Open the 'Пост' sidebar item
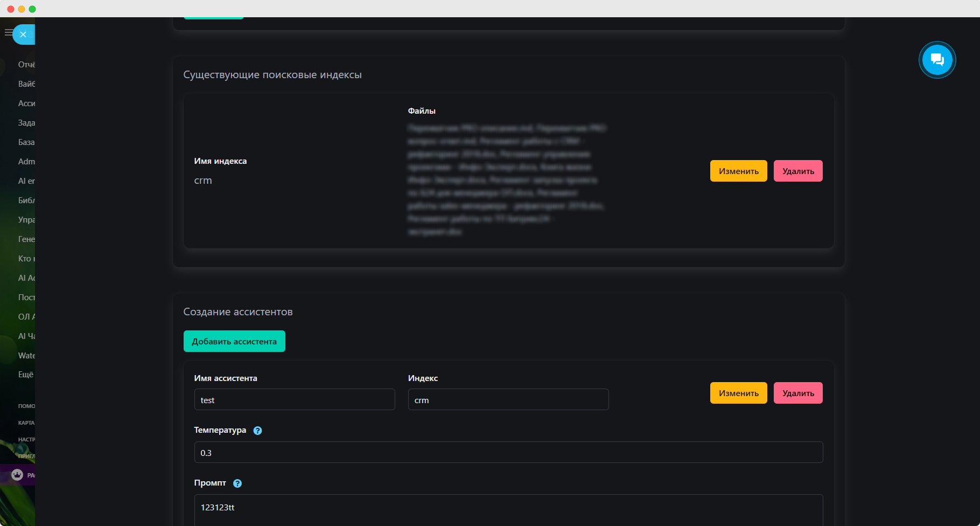The image size is (980, 526). coord(26,297)
